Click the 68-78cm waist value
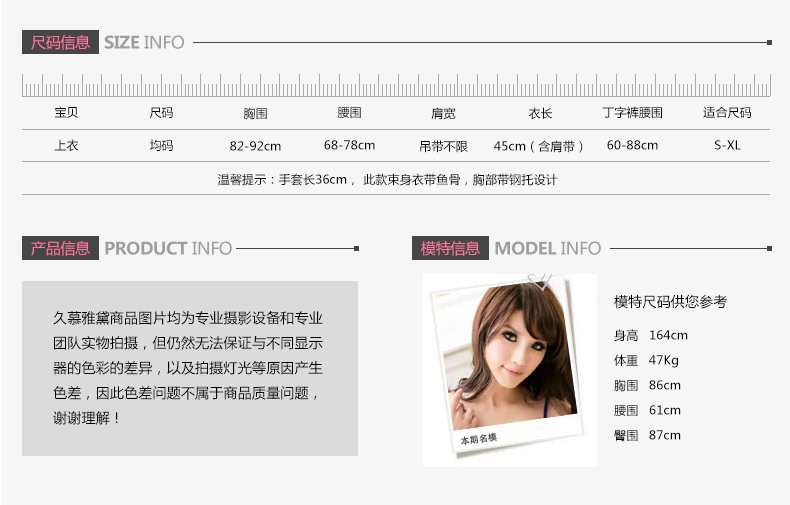 point(350,146)
